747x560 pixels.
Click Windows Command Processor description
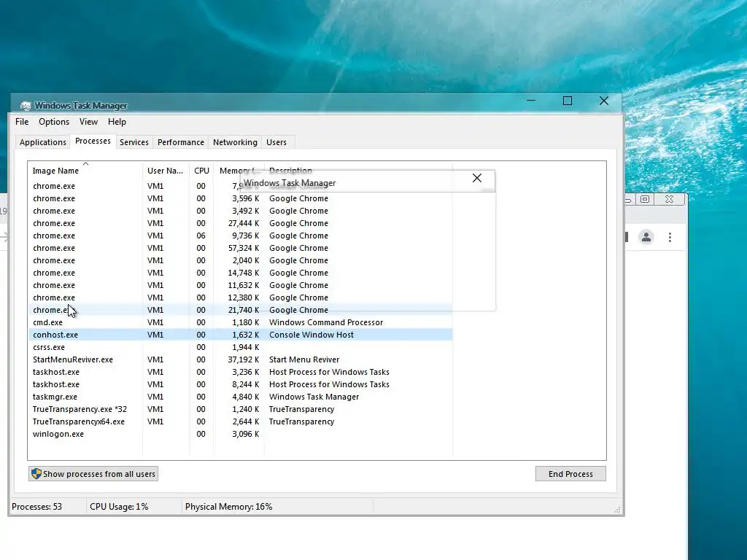(326, 322)
